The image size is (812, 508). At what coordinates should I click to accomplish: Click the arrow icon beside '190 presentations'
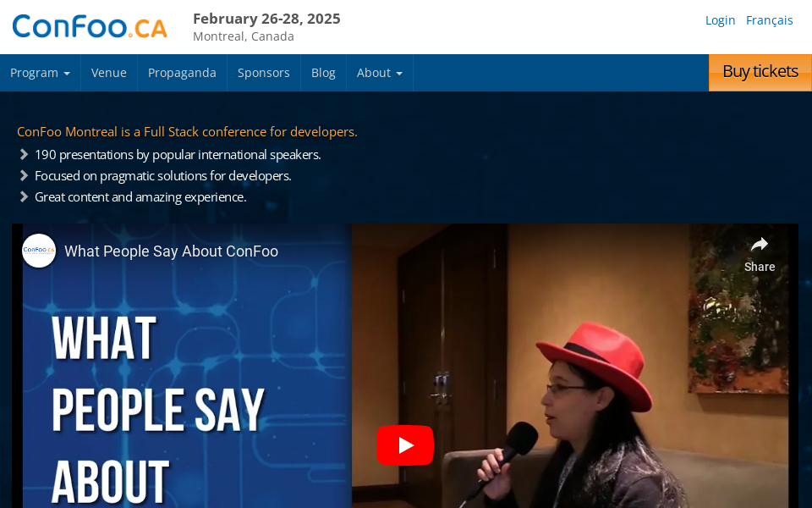[23, 154]
